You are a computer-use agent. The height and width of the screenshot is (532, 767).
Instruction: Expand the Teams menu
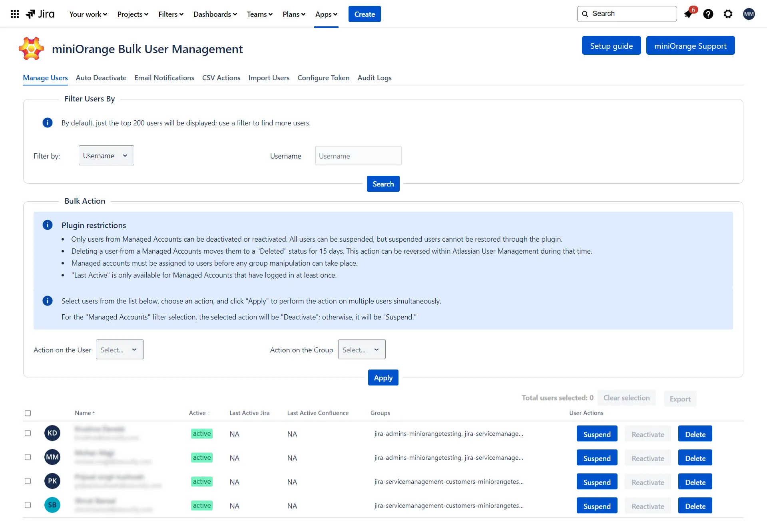pos(260,14)
